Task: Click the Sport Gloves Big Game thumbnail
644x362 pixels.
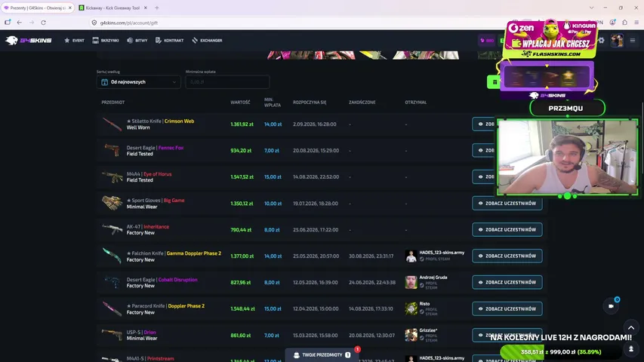Action: 112,203
